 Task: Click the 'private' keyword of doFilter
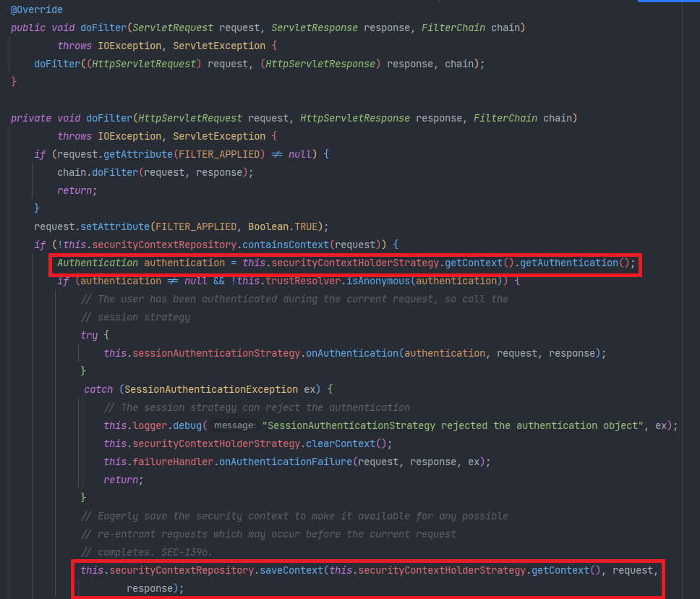[x=31, y=118]
